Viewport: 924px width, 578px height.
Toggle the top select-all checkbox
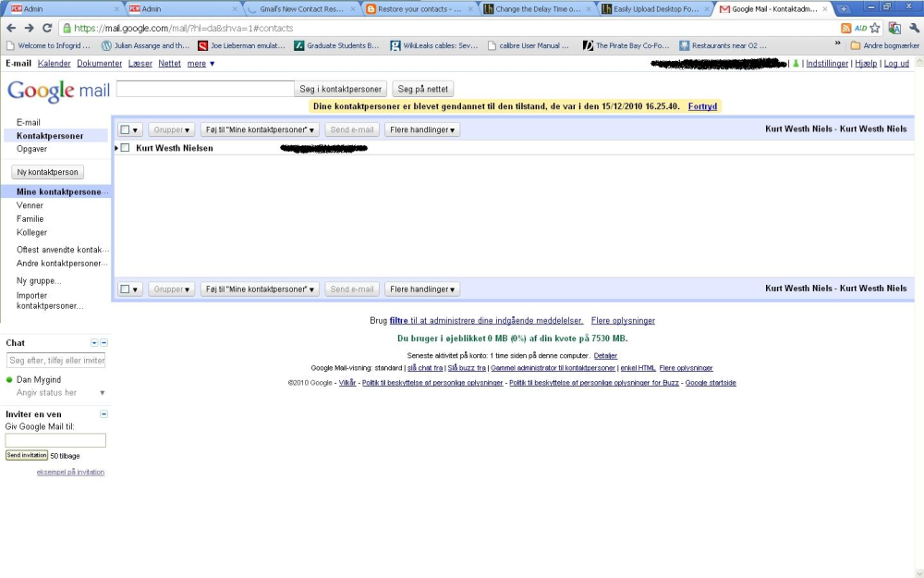pos(125,129)
